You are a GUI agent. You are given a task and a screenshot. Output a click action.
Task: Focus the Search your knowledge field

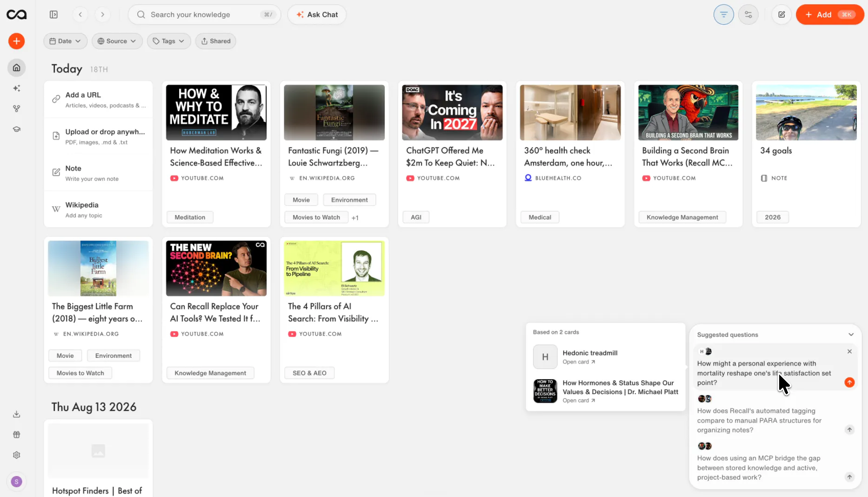coord(205,14)
